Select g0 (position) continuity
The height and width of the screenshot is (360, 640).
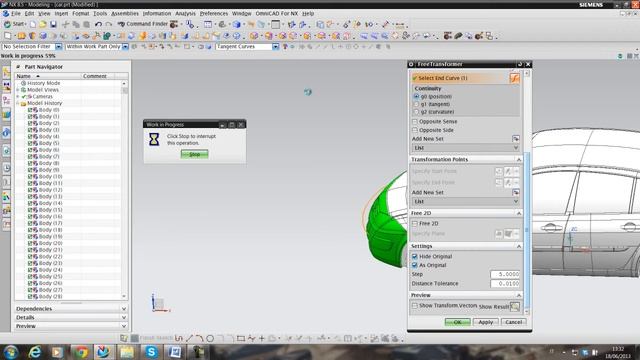416,97
